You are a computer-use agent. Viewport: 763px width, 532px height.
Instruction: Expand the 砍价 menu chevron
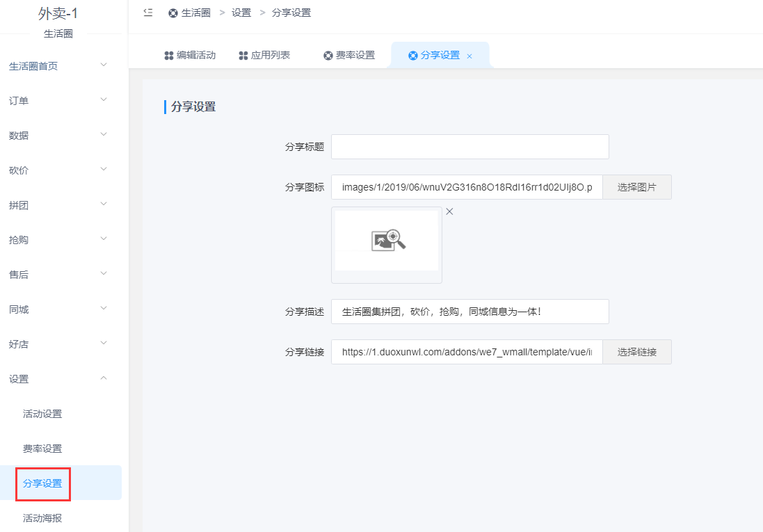pos(104,169)
